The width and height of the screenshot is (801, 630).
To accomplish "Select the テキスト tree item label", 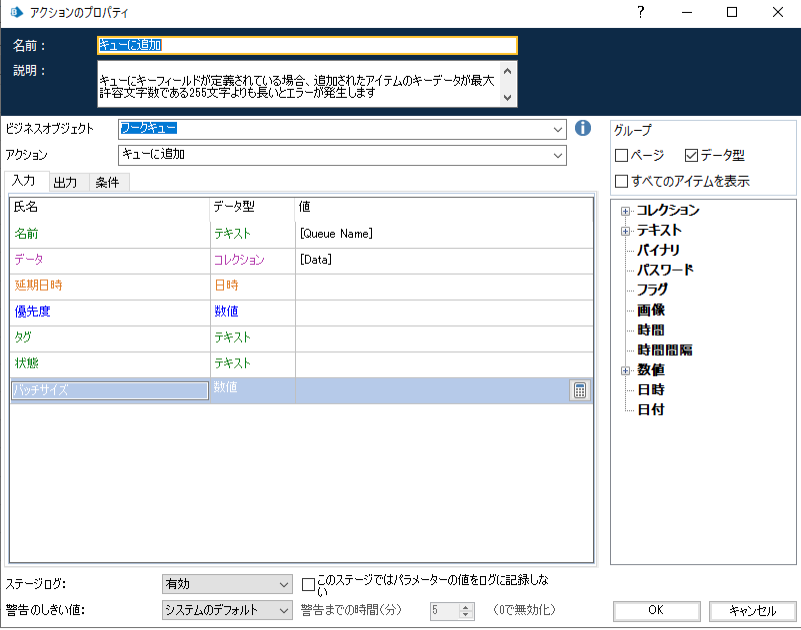I will tap(659, 230).
